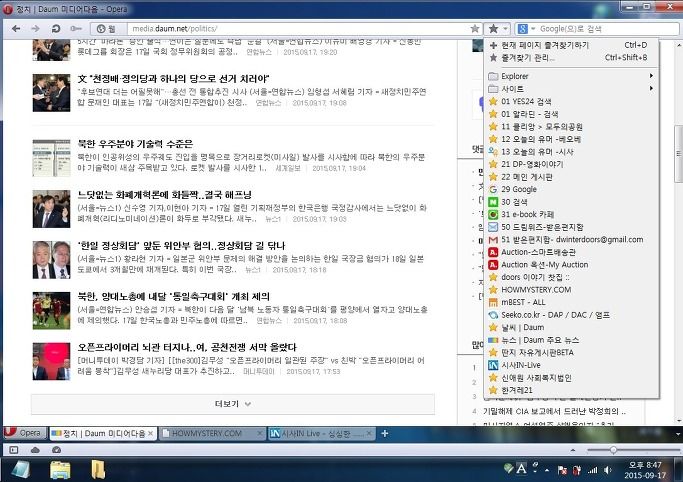Click icon of '31 e-book 카페' bookmark
Viewport: 683px width, 482px height.
(493, 215)
